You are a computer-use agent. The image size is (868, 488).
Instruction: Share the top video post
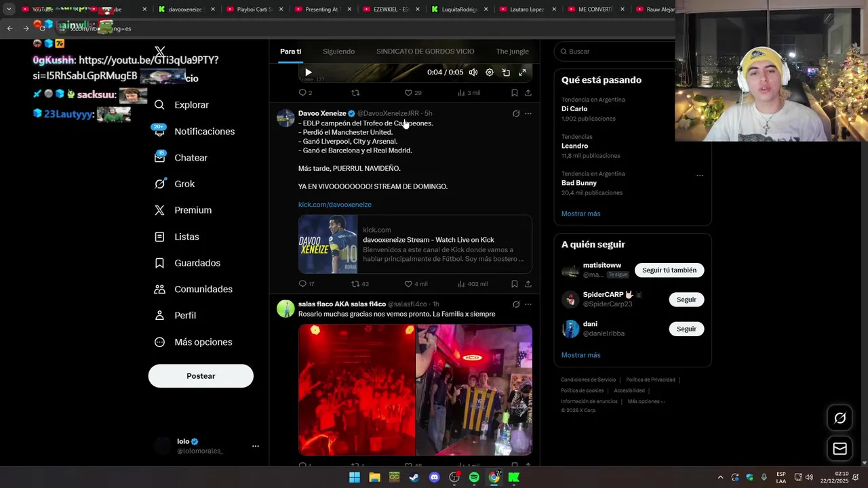coord(528,93)
